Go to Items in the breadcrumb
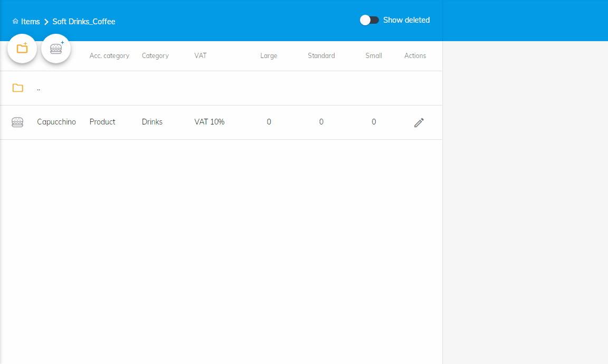Image resolution: width=608 pixels, height=364 pixels. tap(31, 22)
